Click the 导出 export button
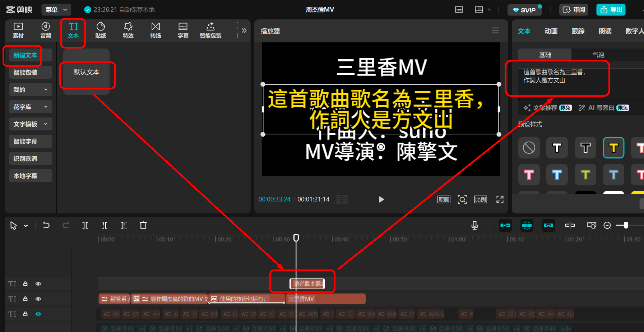 (x=611, y=10)
